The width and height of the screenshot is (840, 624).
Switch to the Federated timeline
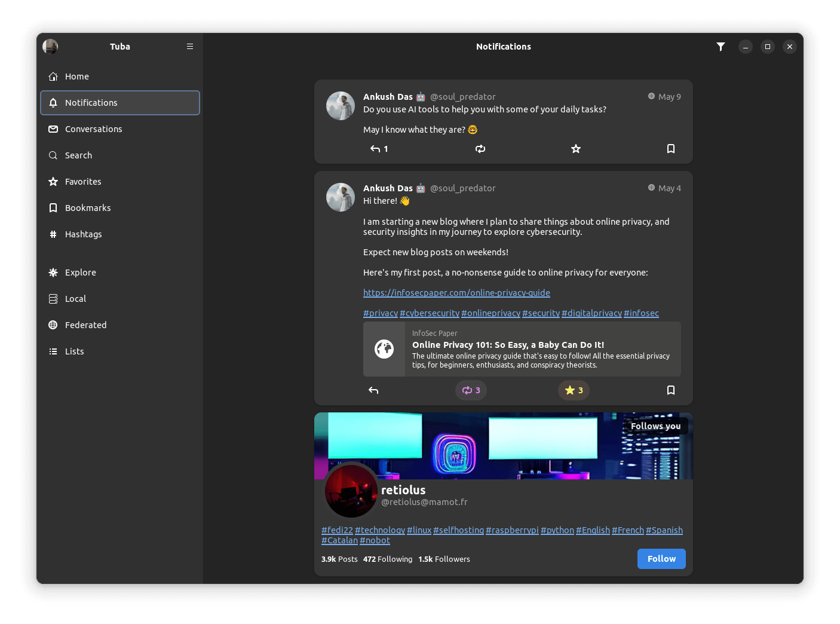(x=85, y=325)
